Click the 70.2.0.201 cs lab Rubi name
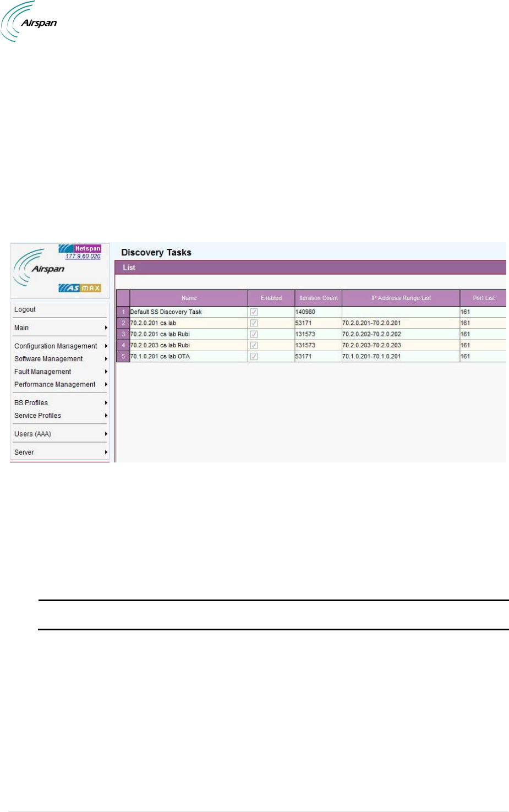 click(160, 334)
